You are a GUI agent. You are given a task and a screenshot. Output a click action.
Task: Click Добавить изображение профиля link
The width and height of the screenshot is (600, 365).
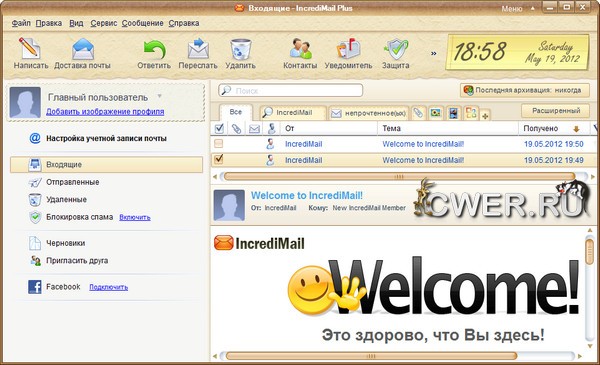coord(105,112)
